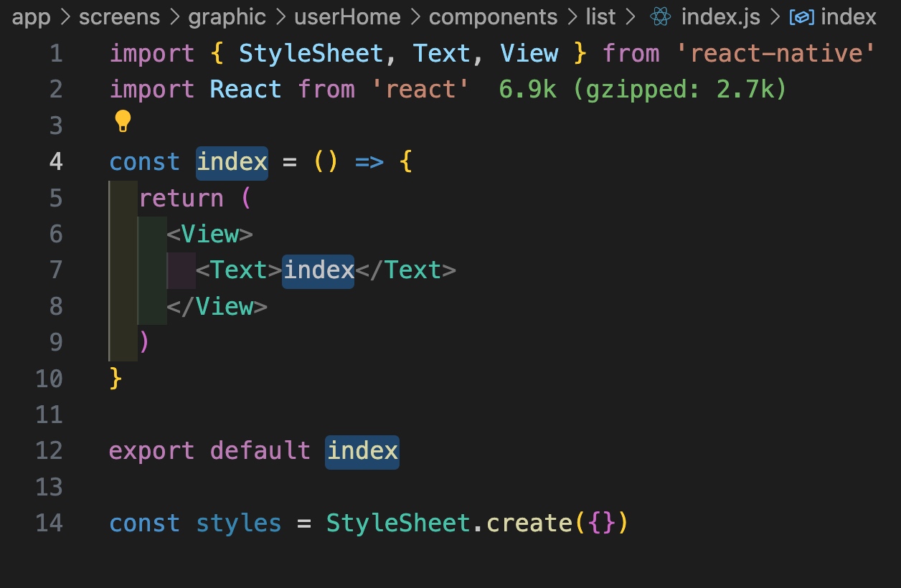Open the index.js file breadcrumb
This screenshot has width=901, height=588.
720,16
